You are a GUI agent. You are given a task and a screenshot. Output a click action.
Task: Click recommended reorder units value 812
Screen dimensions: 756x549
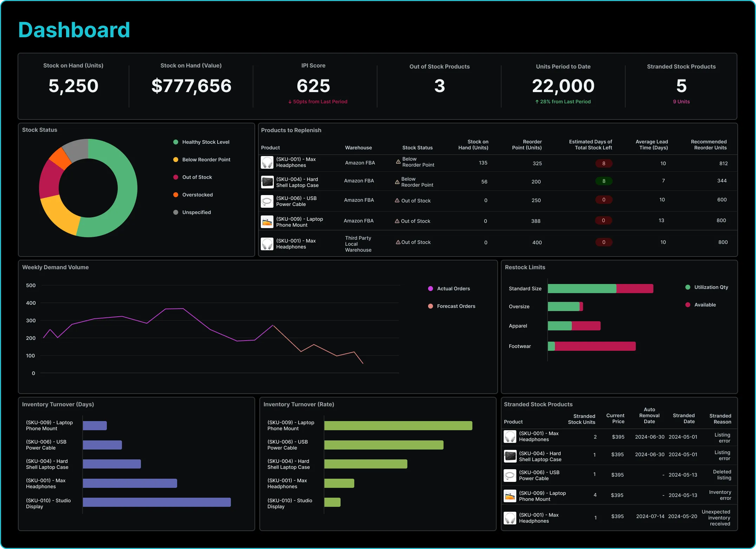tap(724, 163)
